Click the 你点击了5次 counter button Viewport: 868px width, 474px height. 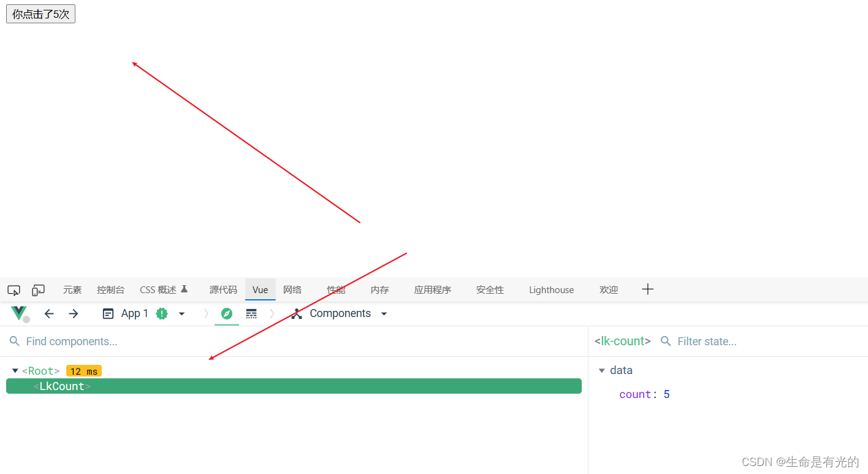[40, 14]
